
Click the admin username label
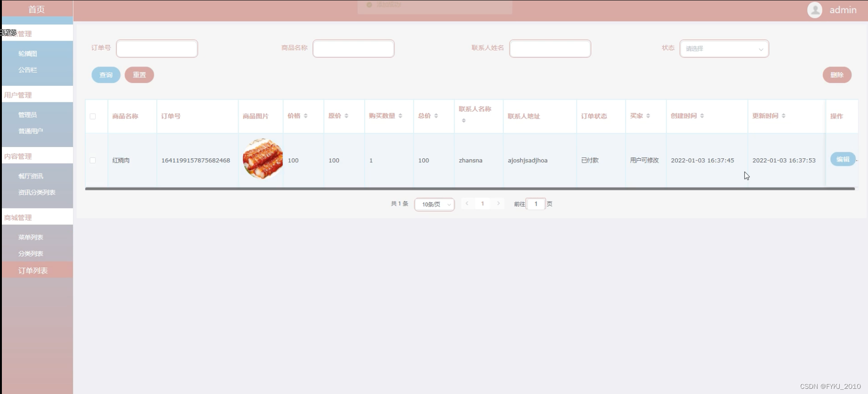coord(843,10)
